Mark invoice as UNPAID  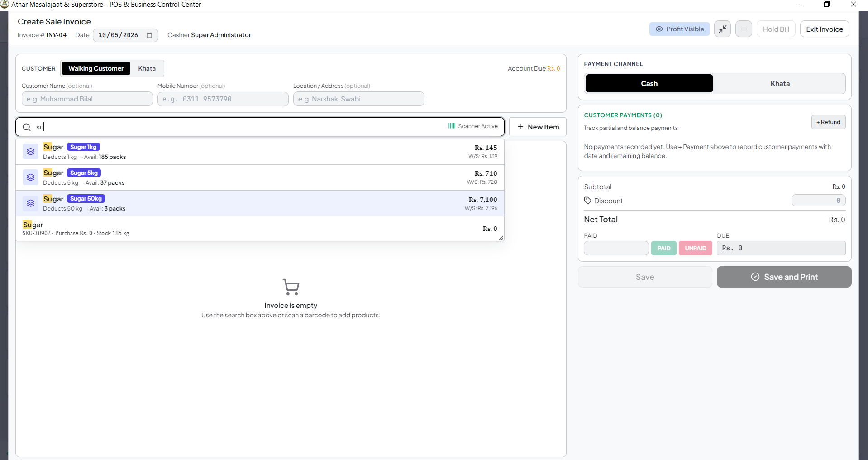point(695,248)
